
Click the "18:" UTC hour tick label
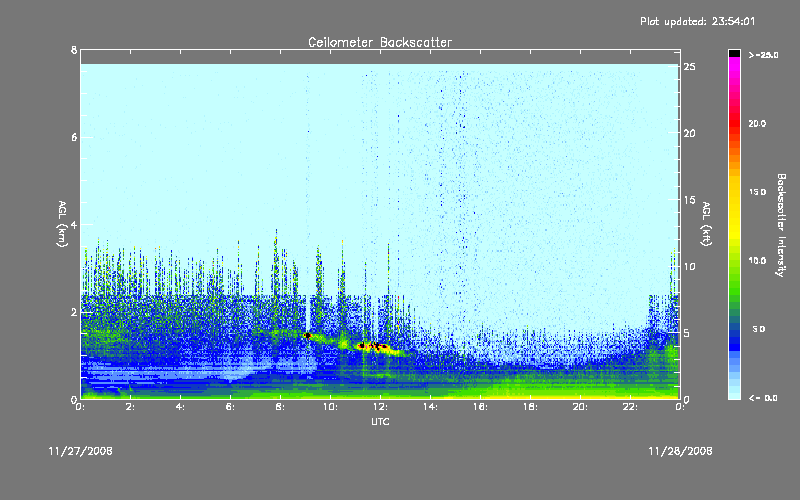[x=530, y=407]
